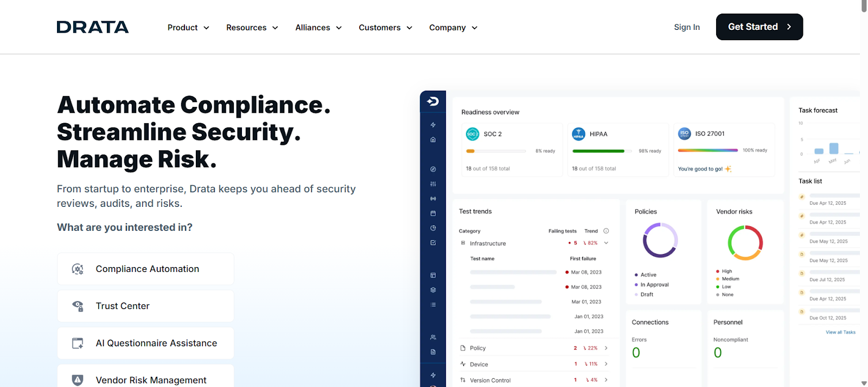Click the ISO 27001 readiness progress bar
This screenshot has height=387, width=868.
click(x=708, y=150)
